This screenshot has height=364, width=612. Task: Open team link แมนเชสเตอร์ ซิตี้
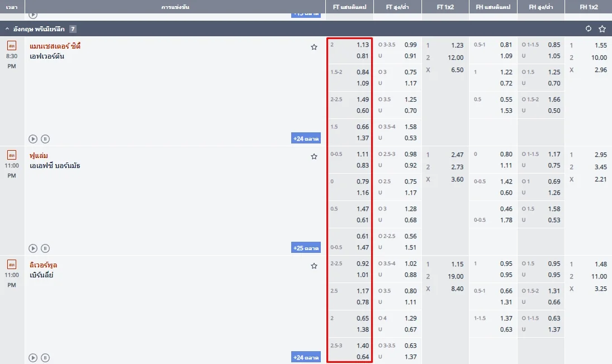point(55,46)
